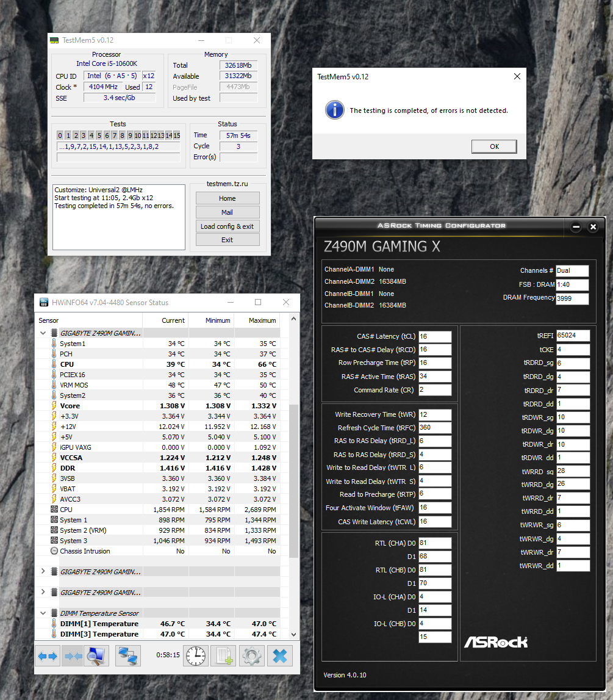Click the Channels # field showing Dual
613x700 pixels.
[572, 270]
